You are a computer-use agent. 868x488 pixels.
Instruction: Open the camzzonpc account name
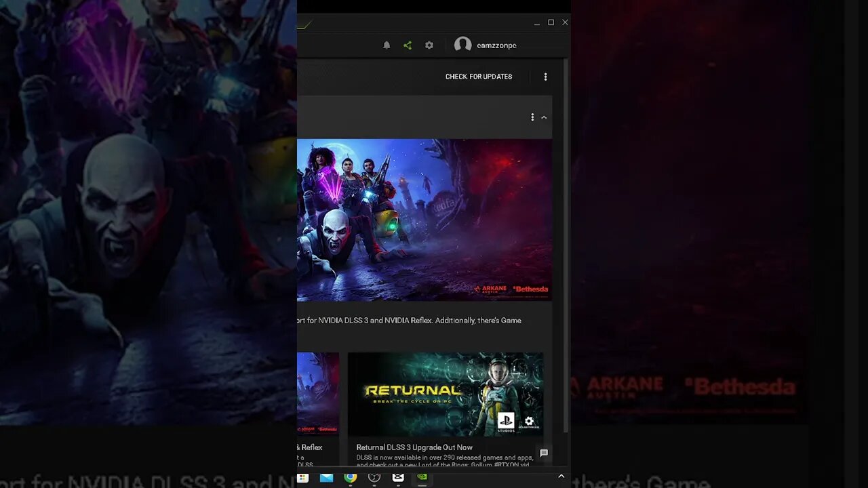coord(496,45)
